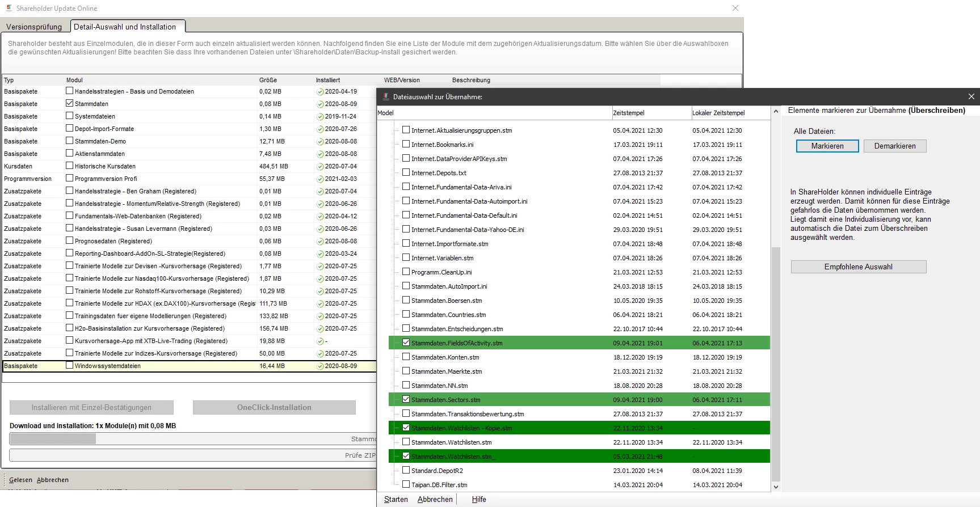Open Hilfe in the file dialog

tap(479, 500)
